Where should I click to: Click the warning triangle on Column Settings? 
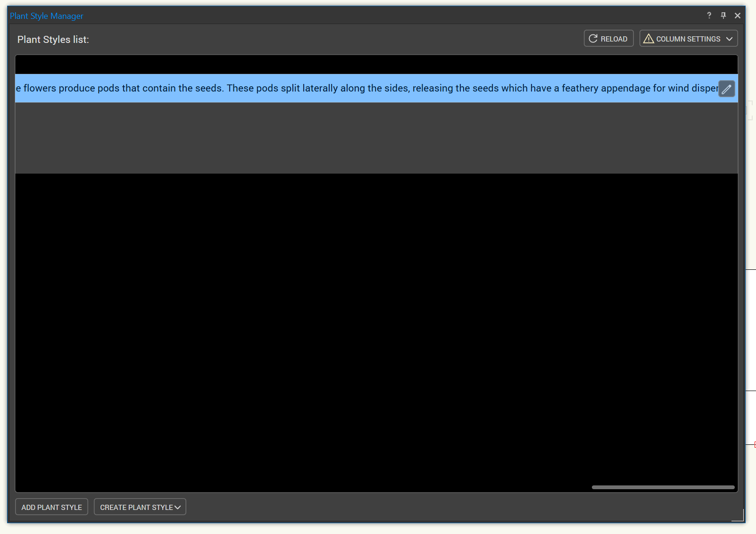pos(648,39)
